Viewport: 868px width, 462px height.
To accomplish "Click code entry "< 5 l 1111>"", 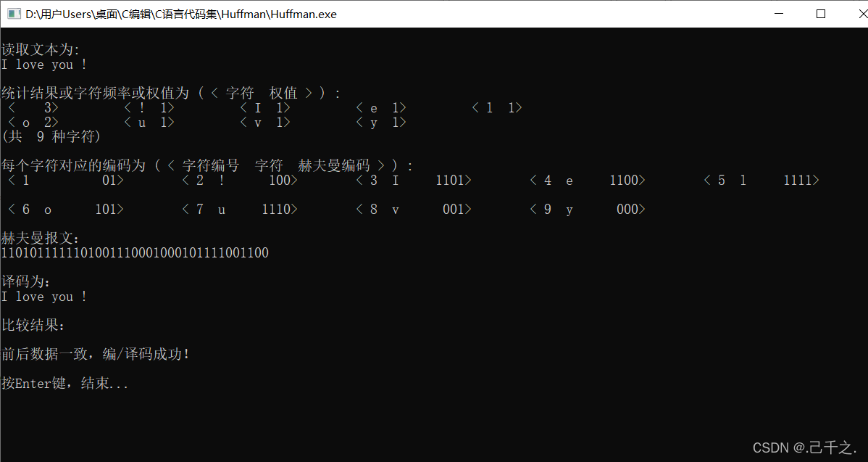I will click(761, 180).
